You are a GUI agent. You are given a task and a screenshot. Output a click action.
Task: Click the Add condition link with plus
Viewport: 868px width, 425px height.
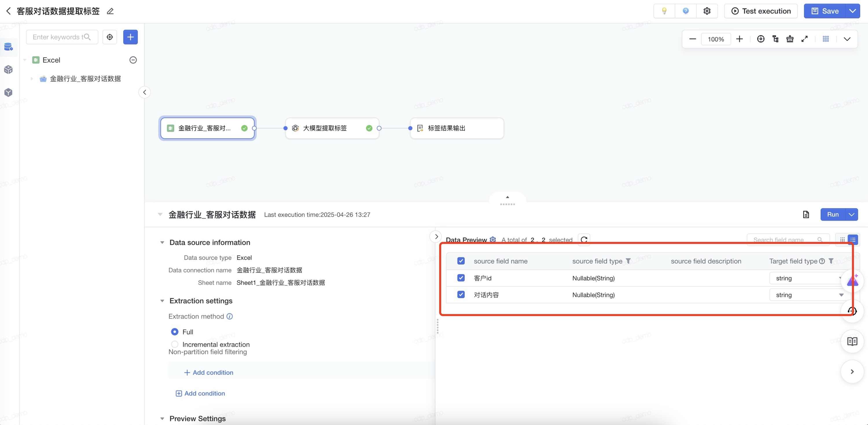click(209, 372)
